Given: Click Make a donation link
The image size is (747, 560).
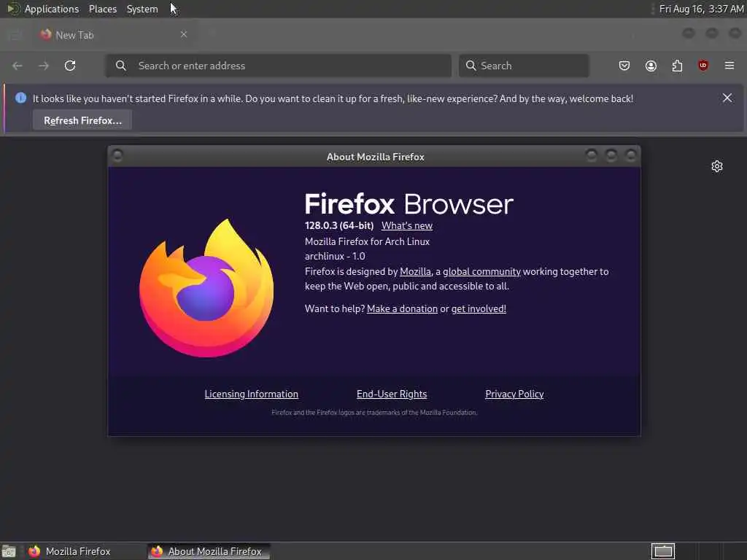Looking at the screenshot, I should coord(402,308).
